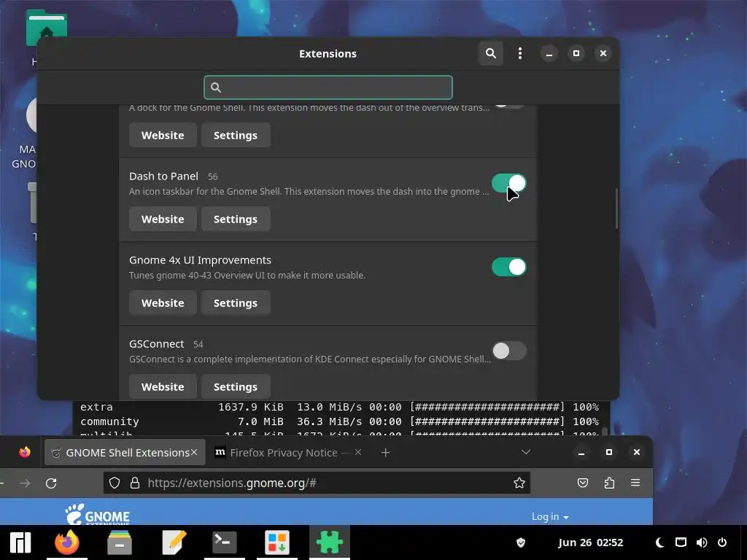Select the GNOME Shell Extensions Firefox tab

125,452
